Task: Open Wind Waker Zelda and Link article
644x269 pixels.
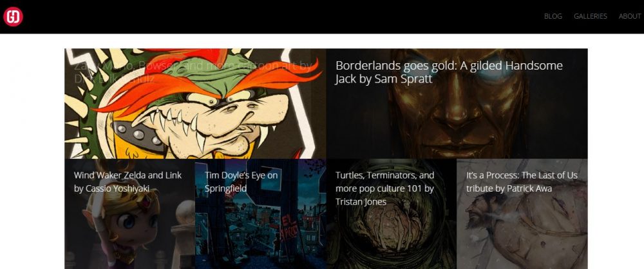Action: tap(128, 181)
